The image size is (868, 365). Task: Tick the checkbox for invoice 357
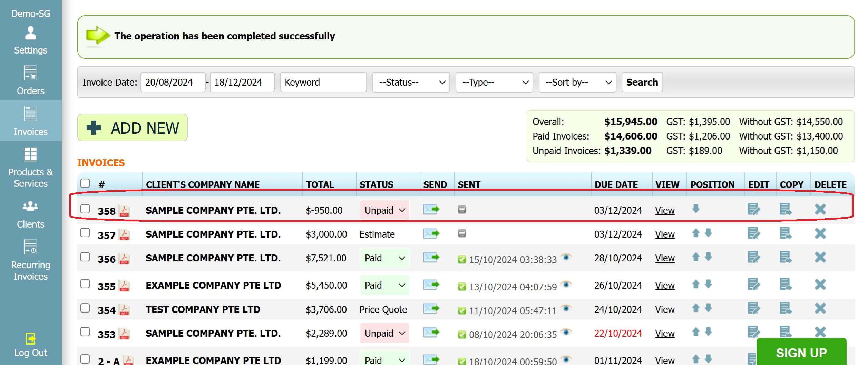[85, 233]
